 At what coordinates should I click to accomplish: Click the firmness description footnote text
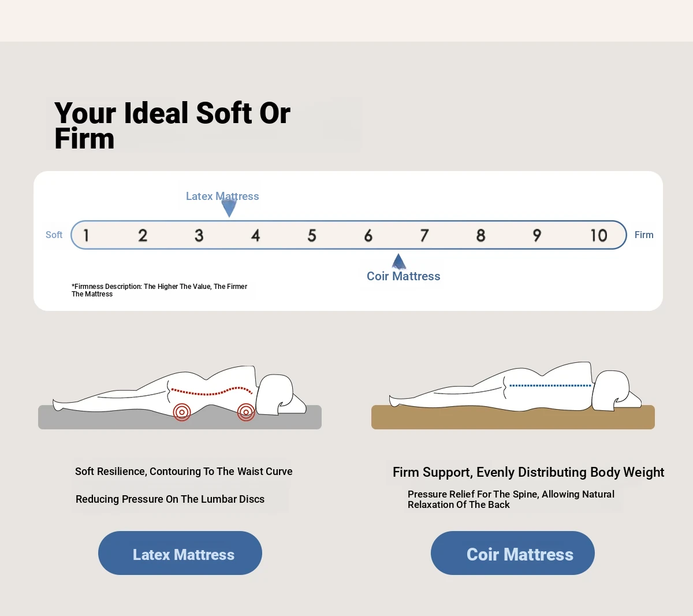coord(159,290)
